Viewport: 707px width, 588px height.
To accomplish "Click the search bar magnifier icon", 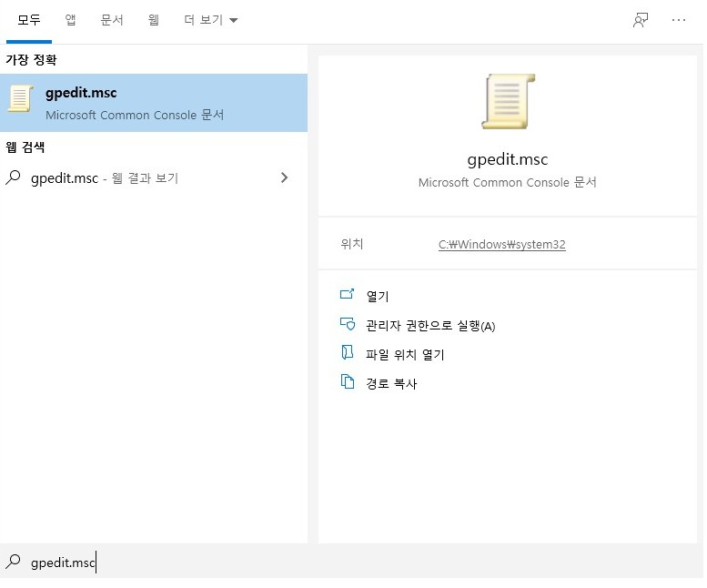I will [13, 562].
